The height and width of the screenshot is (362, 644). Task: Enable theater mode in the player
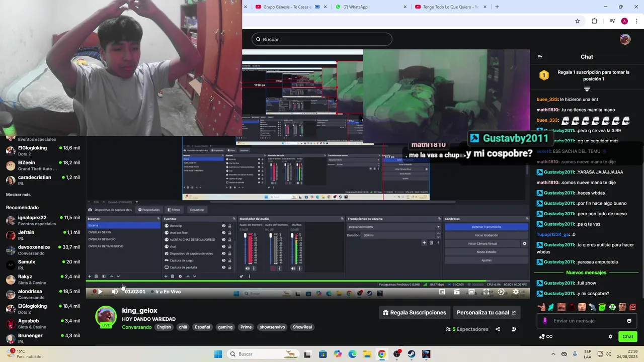(x=471, y=292)
